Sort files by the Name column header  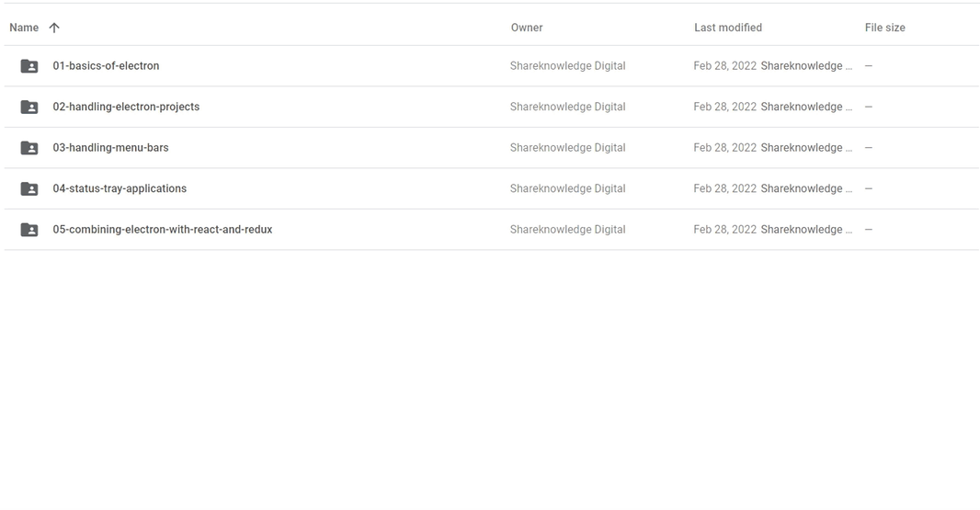click(24, 28)
